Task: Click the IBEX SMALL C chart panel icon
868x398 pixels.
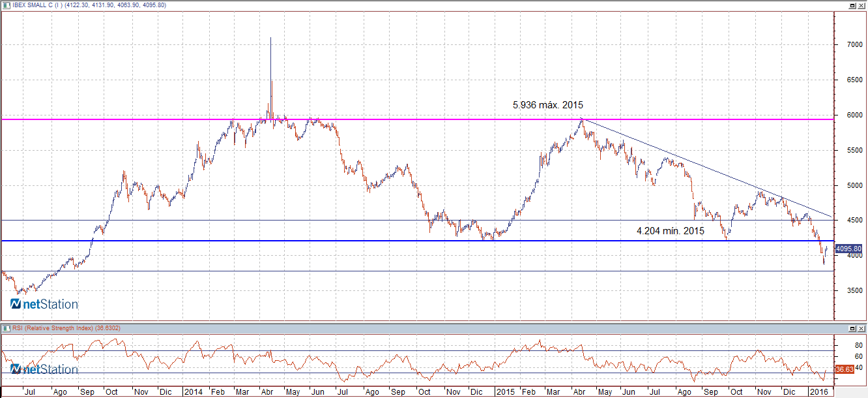Action: click(5, 5)
